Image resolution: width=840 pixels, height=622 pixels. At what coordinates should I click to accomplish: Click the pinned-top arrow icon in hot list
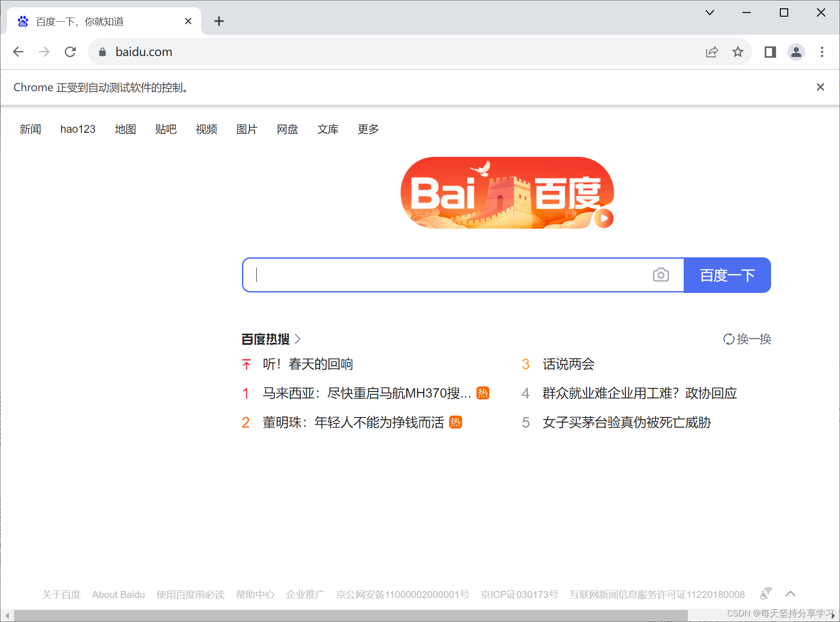pos(247,364)
